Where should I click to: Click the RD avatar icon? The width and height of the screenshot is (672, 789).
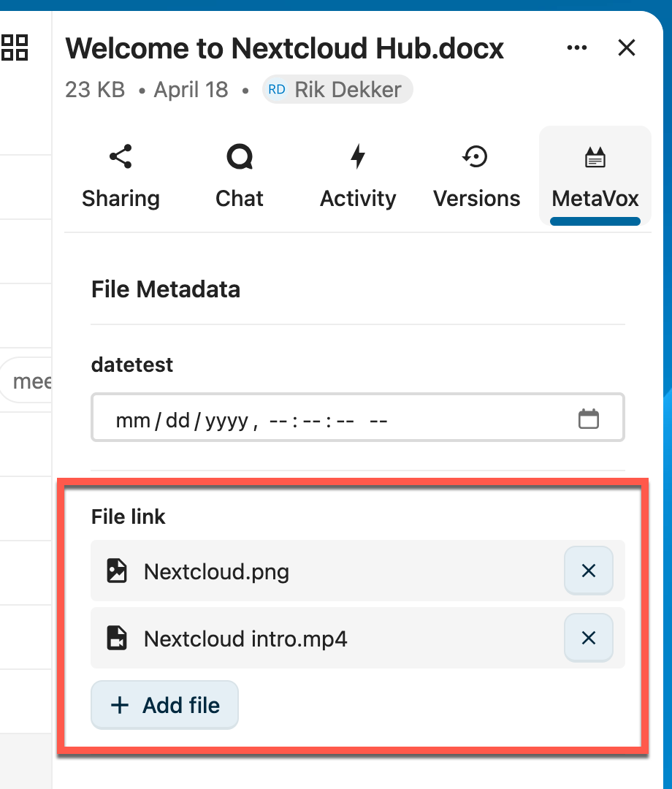[277, 90]
